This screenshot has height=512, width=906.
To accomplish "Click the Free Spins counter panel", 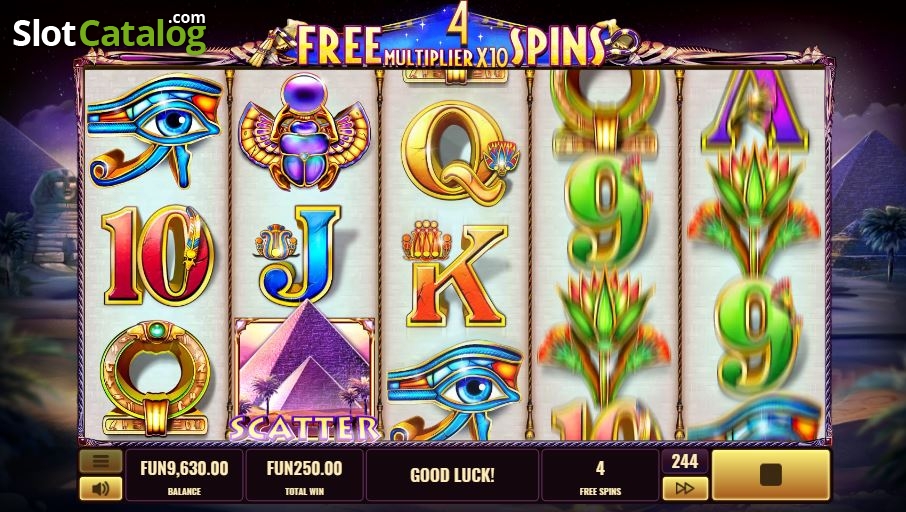I will click(600, 475).
